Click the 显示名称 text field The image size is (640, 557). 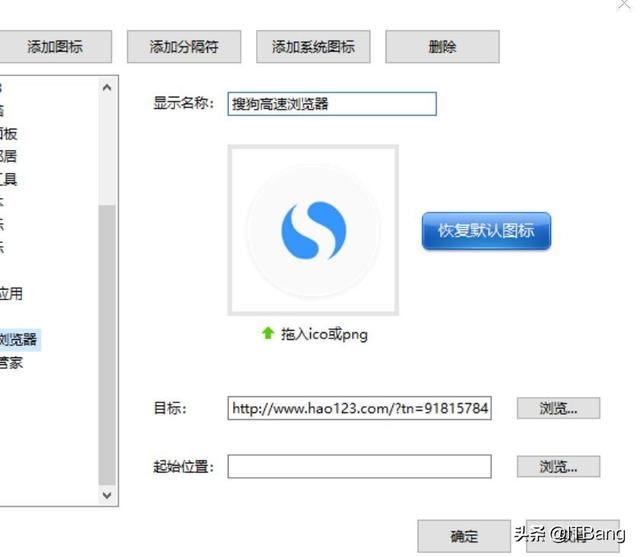(332, 104)
